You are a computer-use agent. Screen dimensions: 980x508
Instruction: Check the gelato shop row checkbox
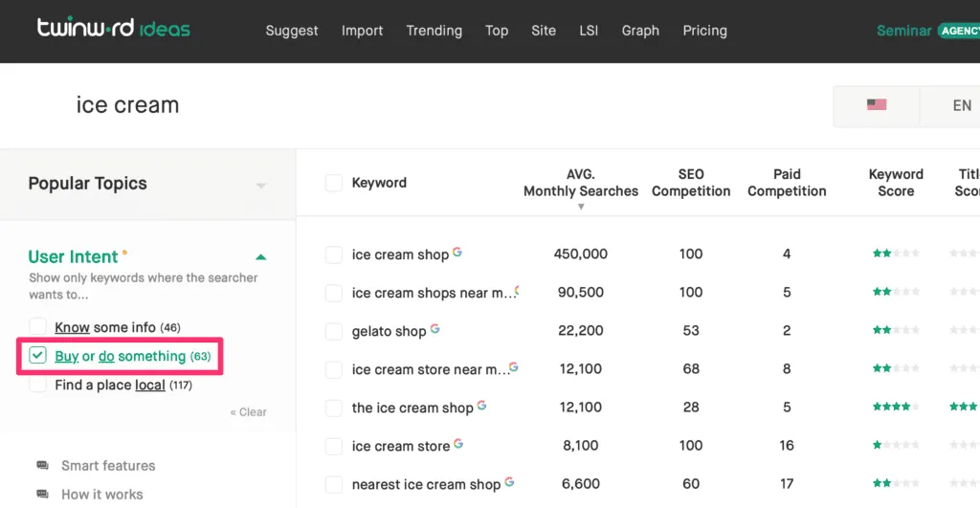[x=334, y=331]
